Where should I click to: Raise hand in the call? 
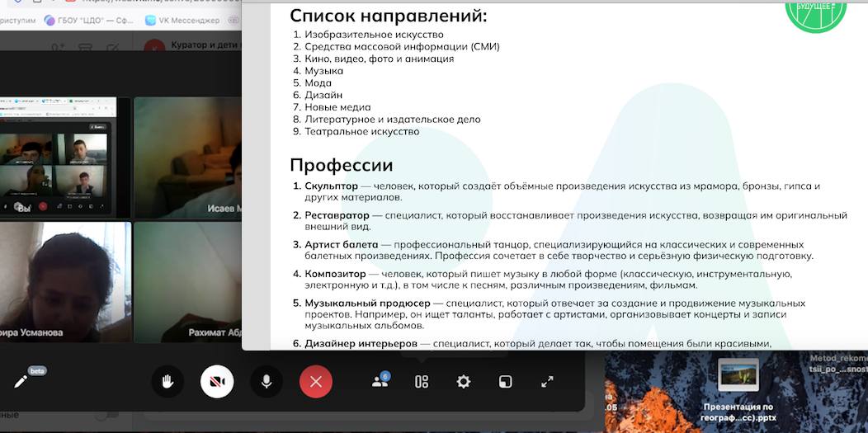point(167,382)
